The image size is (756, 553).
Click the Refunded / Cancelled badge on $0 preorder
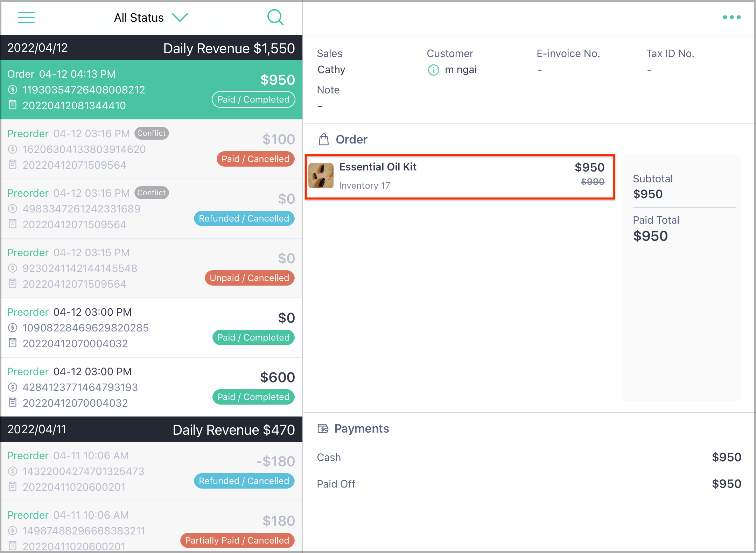244,218
